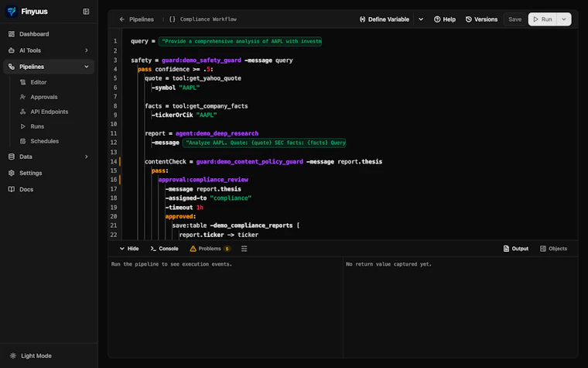This screenshot has height=368, width=588.
Task: Click the Save button
Action: click(514, 19)
